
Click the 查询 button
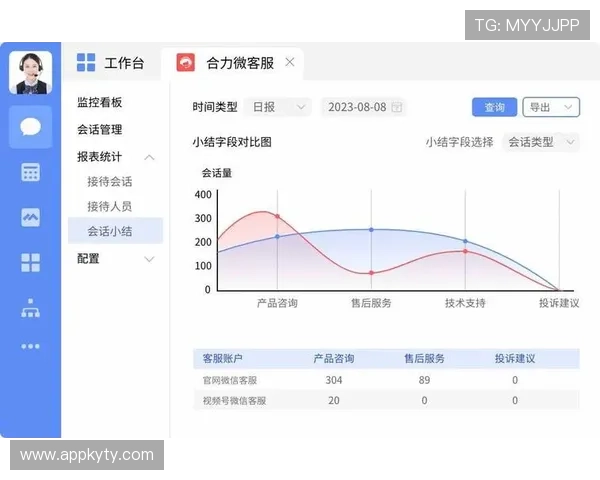(494, 107)
